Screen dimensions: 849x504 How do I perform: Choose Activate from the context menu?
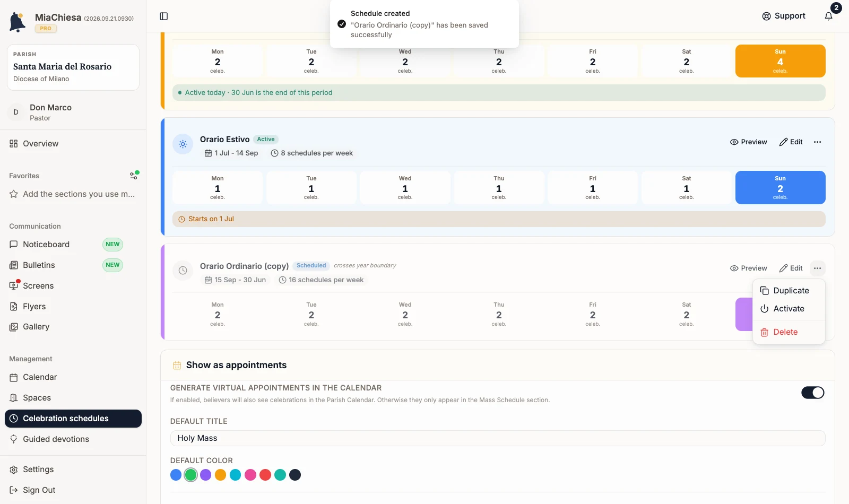(789, 309)
